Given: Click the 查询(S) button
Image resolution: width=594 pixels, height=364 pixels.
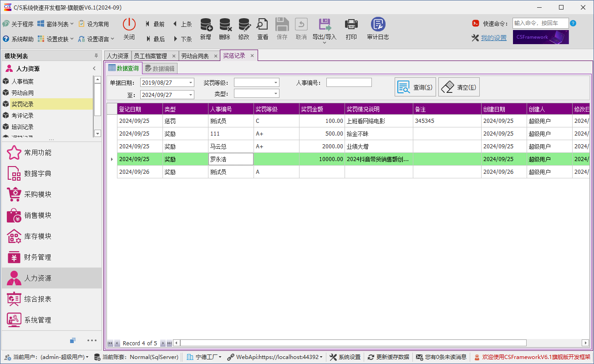Looking at the screenshot, I should point(415,87).
